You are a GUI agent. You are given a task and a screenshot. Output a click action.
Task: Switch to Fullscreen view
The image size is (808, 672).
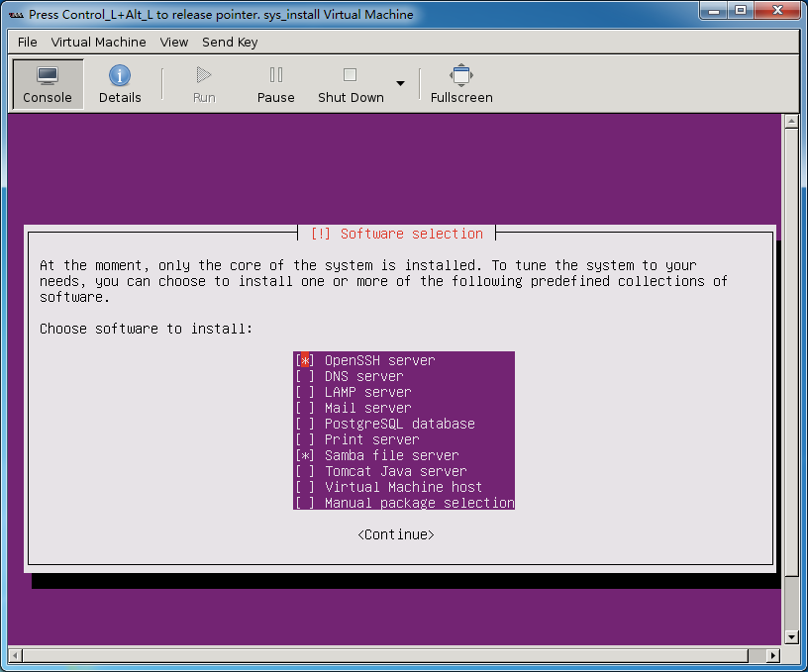tap(461, 75)
